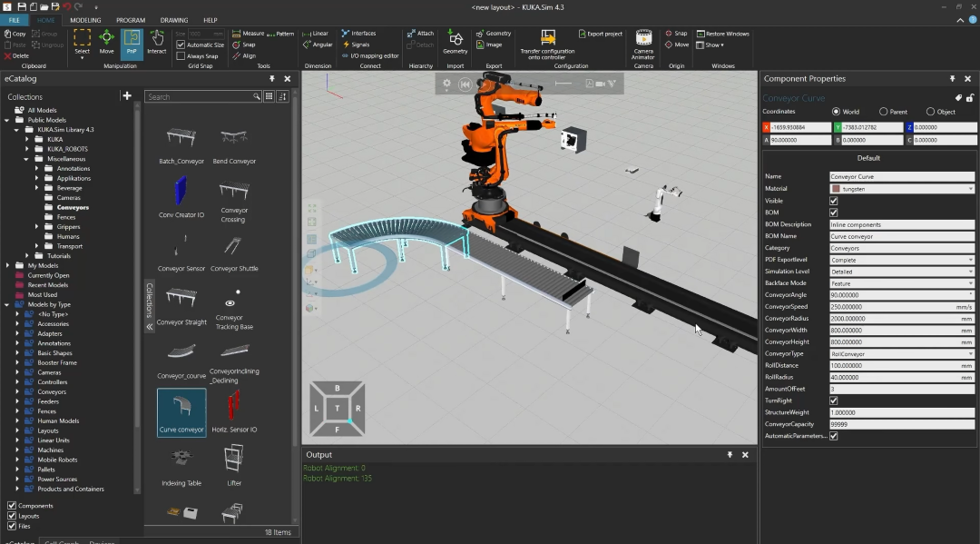Select the Move tool in ribbon
This screenshot has height=544, width=980.
[x=106, y=42]
